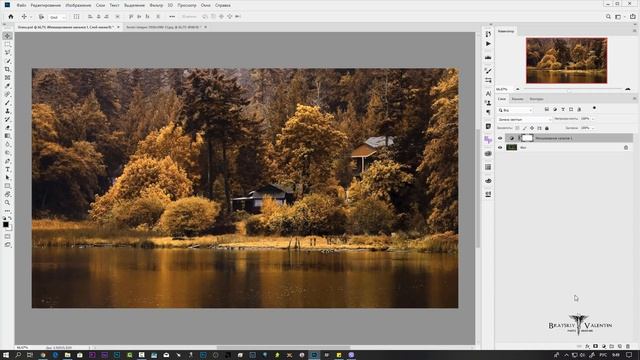Open the Фильтр menu

click(x=156, y=5)
